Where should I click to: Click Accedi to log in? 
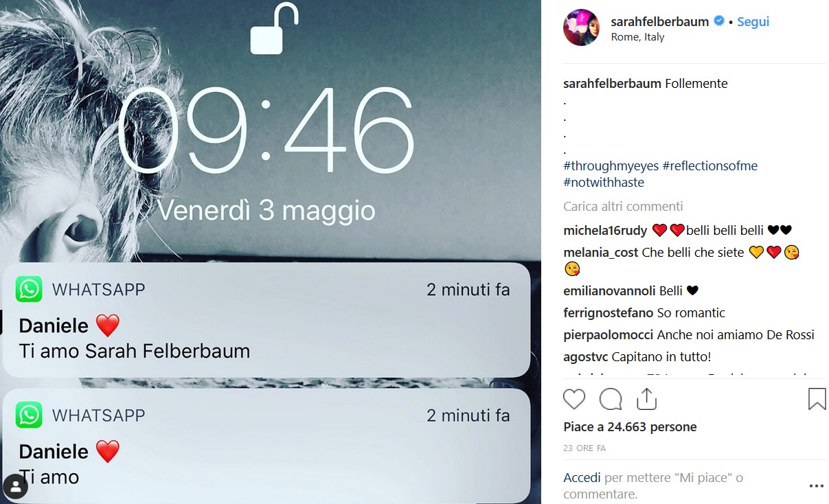(582, 477)
